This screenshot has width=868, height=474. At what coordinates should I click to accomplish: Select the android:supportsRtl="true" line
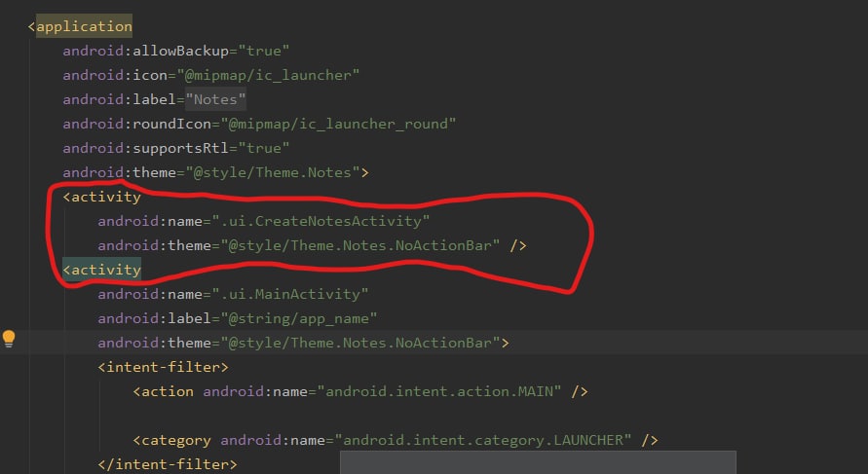point(176,148)
